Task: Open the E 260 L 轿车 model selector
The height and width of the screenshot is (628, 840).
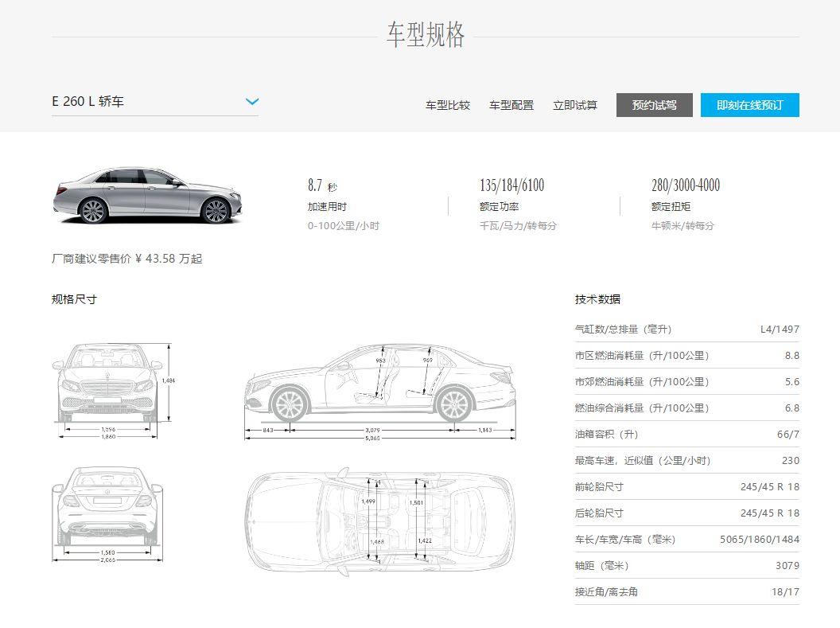Action: click(x=154, y=102)
